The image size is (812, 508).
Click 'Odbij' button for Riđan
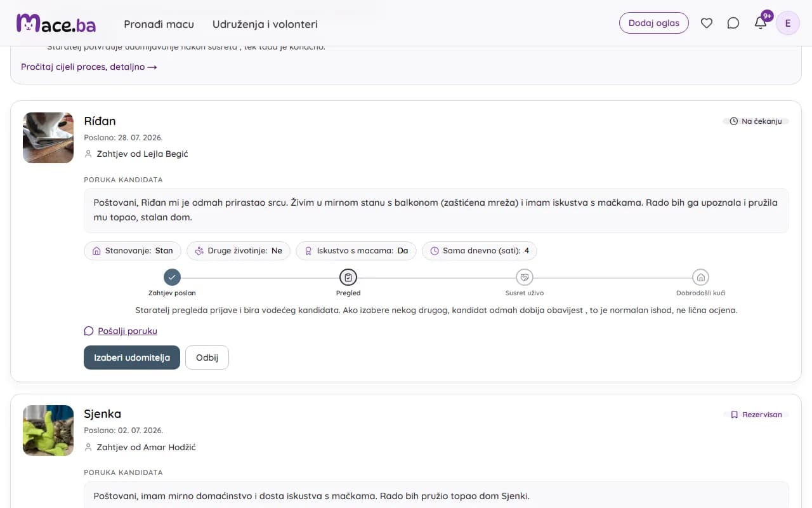[x=207, y=358]
